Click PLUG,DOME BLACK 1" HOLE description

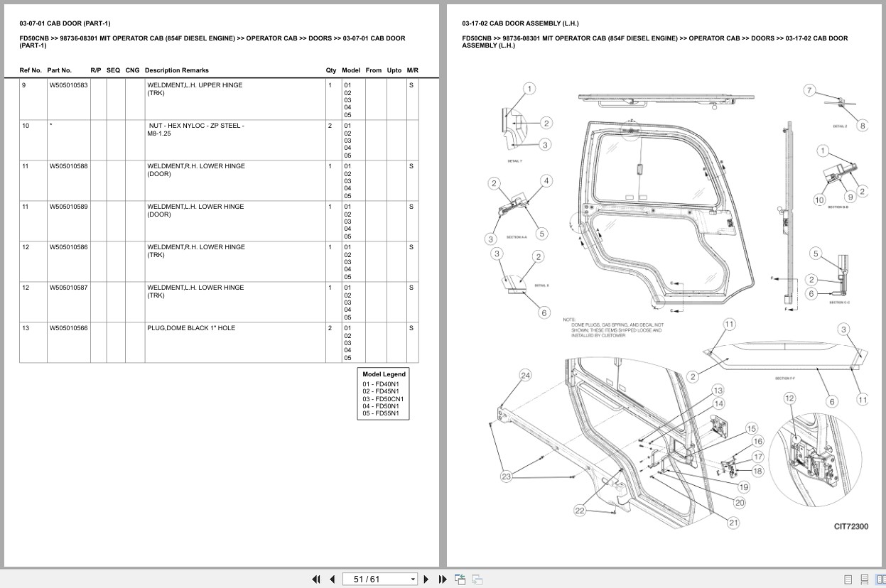191,328
